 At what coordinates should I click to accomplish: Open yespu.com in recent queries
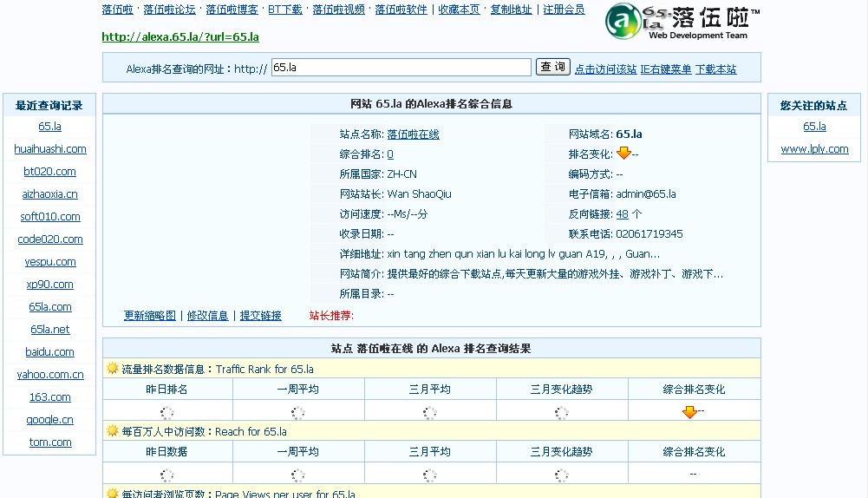click(x=49, y=262)
